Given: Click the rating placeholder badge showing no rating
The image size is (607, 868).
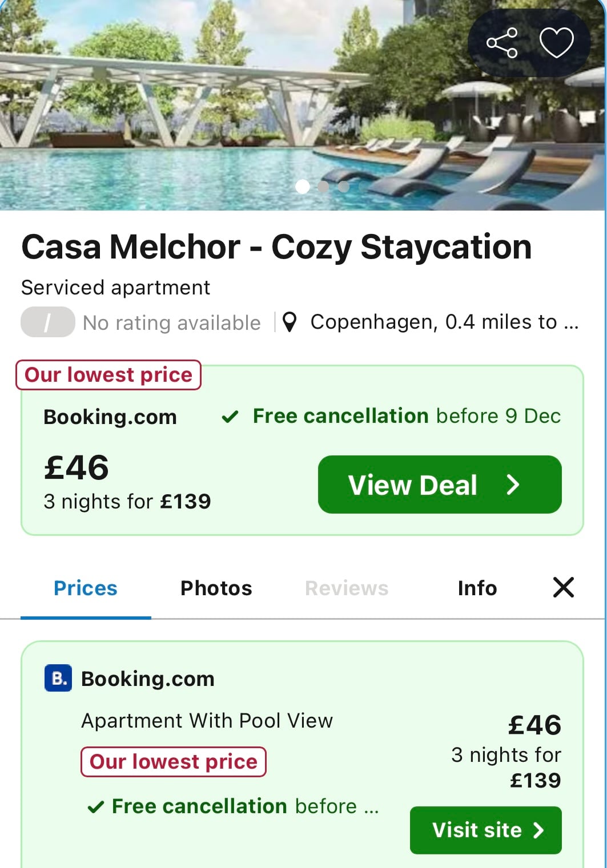Looking at the screenshot, I should pos(47,322).
